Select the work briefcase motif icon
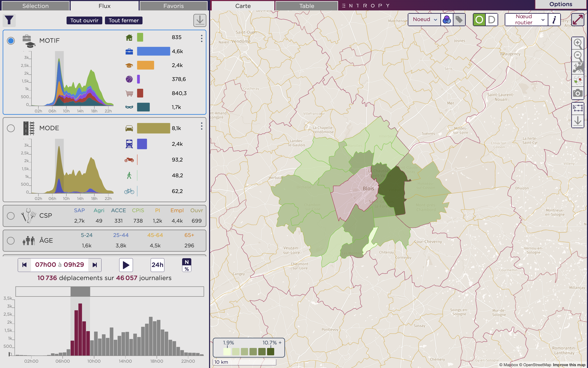 click(x=129, y=51)
